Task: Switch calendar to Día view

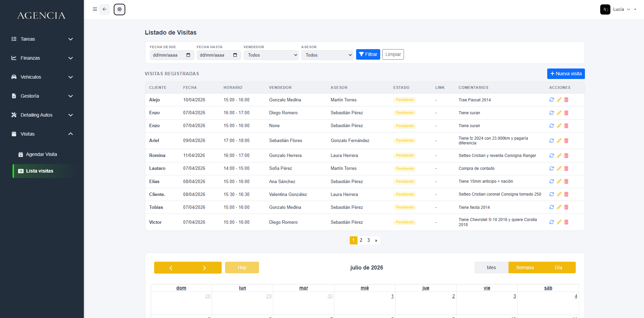Action: [558, 267]
